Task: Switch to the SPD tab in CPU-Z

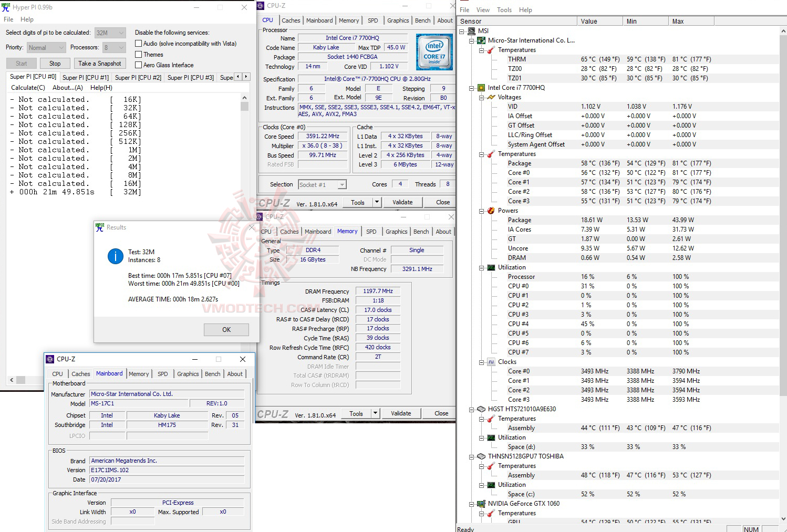Action: (x=372, y=20)
